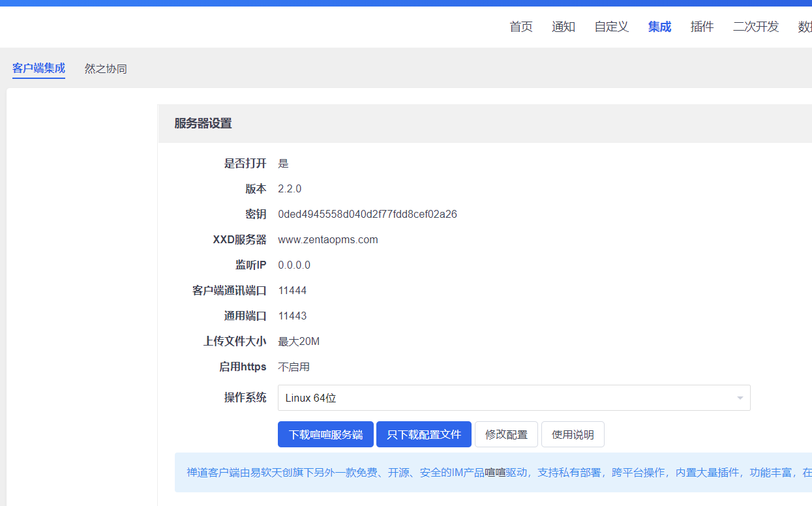812x506 pixels.
Task: Click the 喧喧 text in the info banner
Action: [495, 472]
